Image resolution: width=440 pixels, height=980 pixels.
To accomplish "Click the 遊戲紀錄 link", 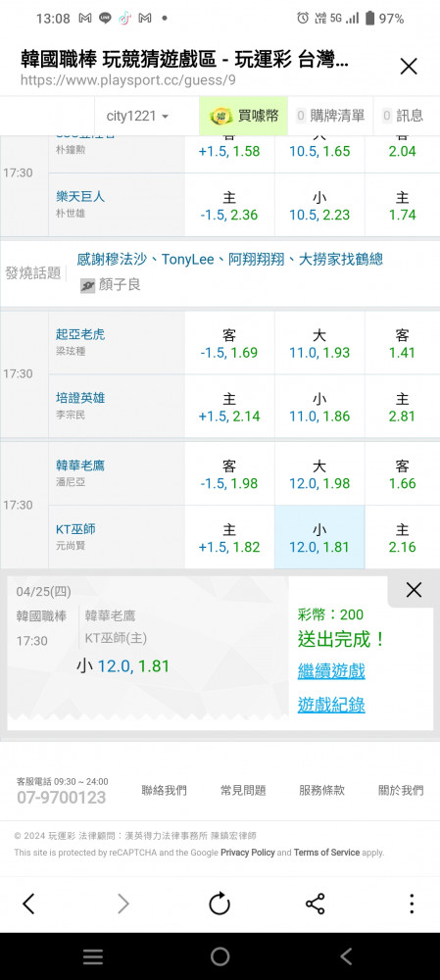I will tap(331, 706).
